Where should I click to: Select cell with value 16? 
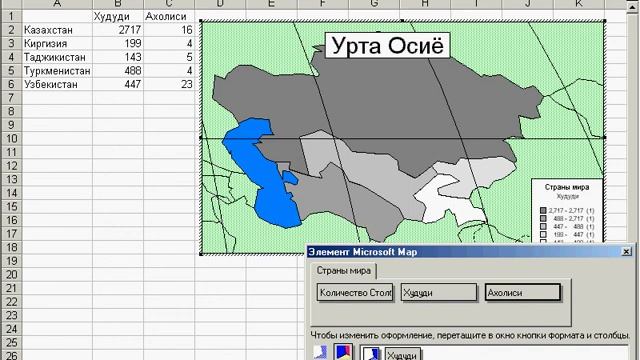pyautogui.click(x=169, y=30)
